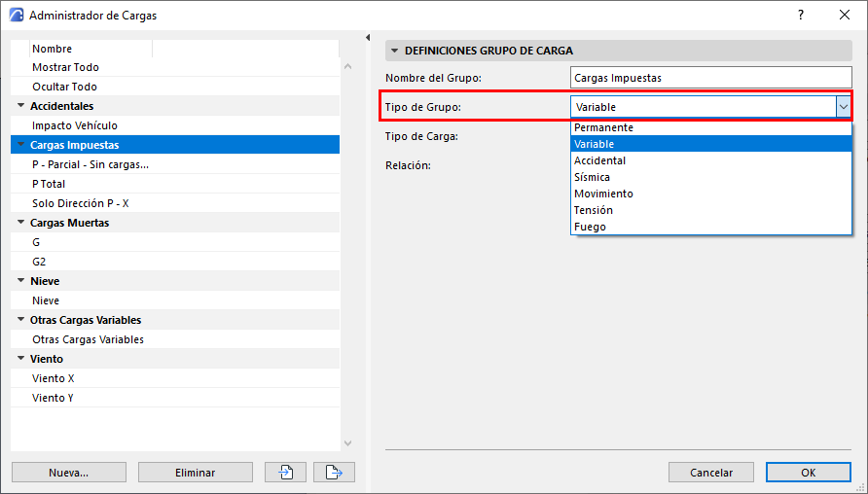
Task: Open the Tipo de Grupo dropdown arrow
Action: [843, 107]
